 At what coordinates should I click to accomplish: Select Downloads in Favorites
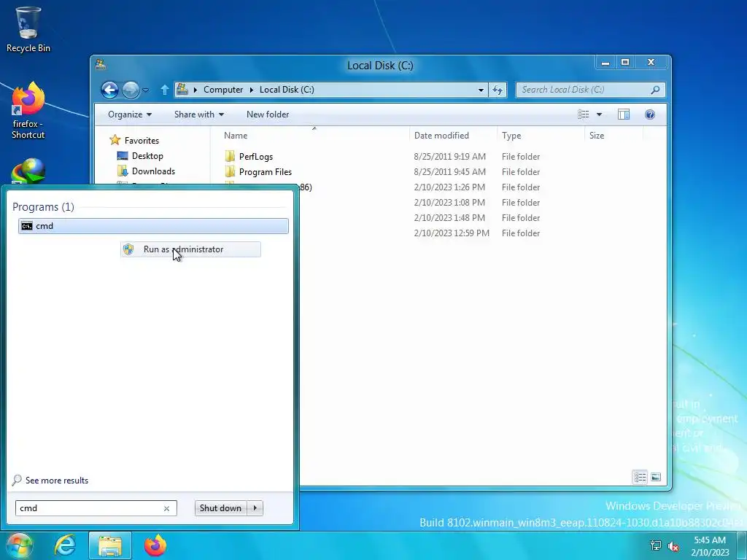click(x=153, y=171)
